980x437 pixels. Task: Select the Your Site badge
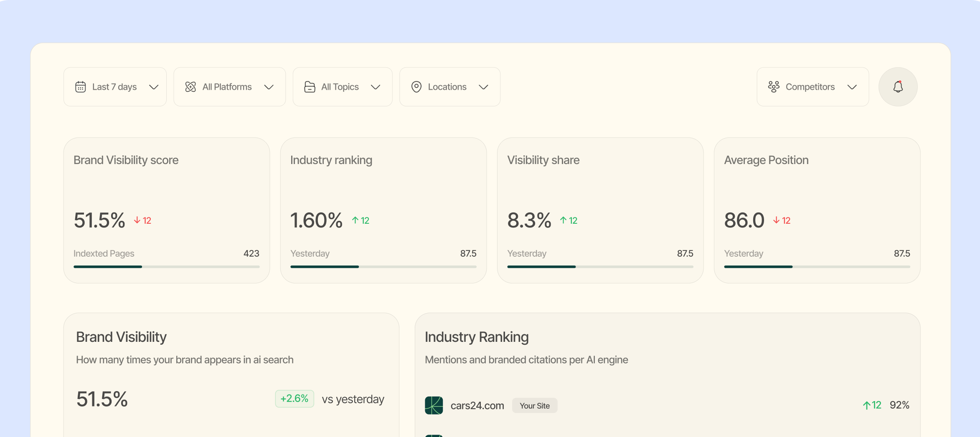[x=534, y=406]
